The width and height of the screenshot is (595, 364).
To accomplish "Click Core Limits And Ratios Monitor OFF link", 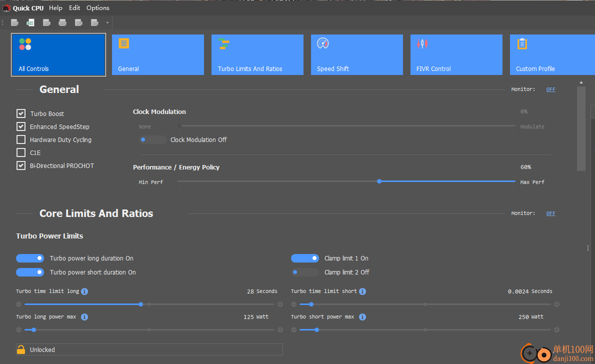I will [x=550, y=213].
